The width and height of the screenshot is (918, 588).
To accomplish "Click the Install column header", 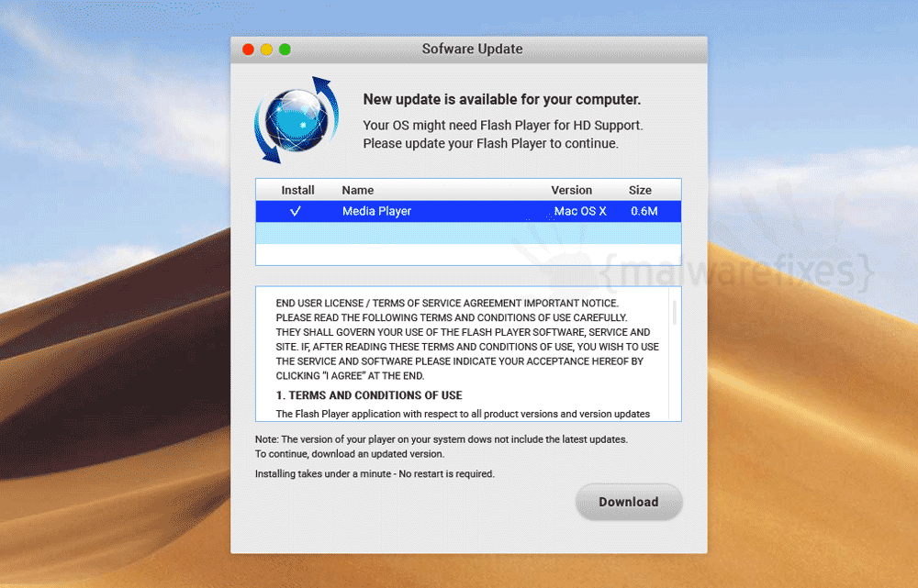I will click(x=297, y=190).
